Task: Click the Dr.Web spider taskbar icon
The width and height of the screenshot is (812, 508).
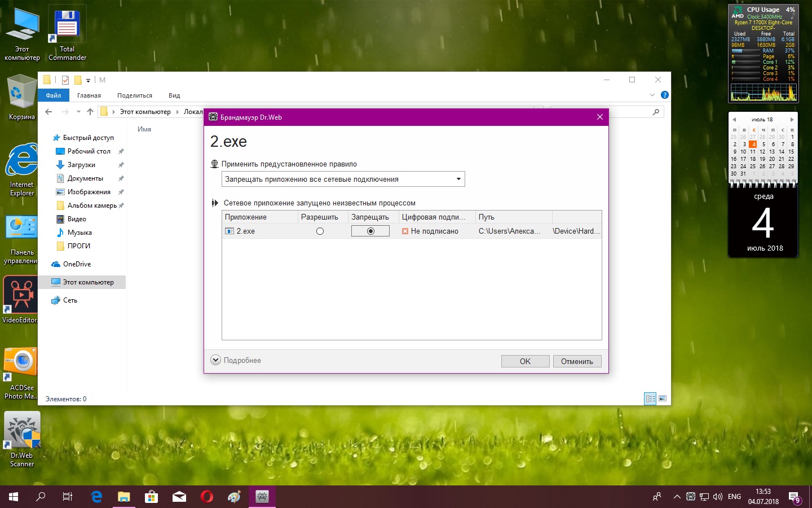Action: (x=262, y=497)
